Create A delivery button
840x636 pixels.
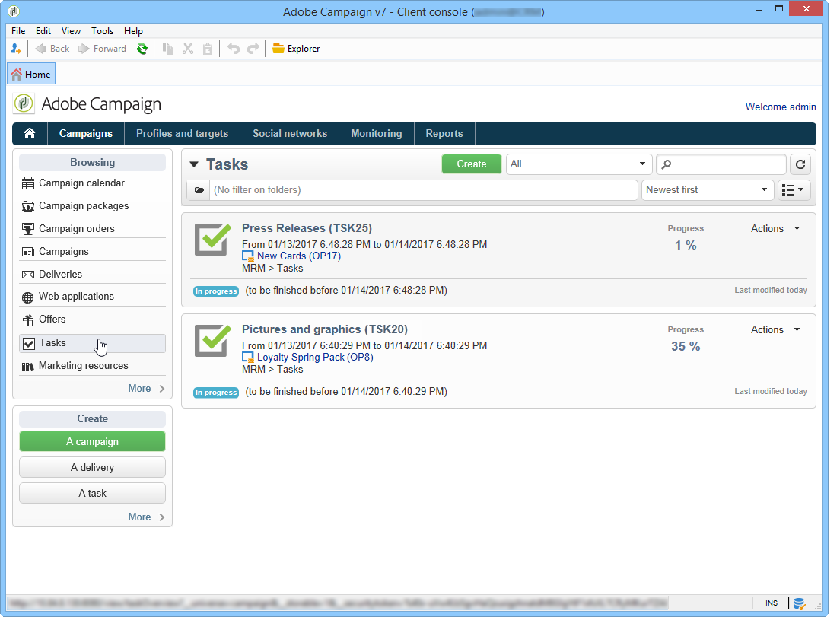tap(92, 467)
